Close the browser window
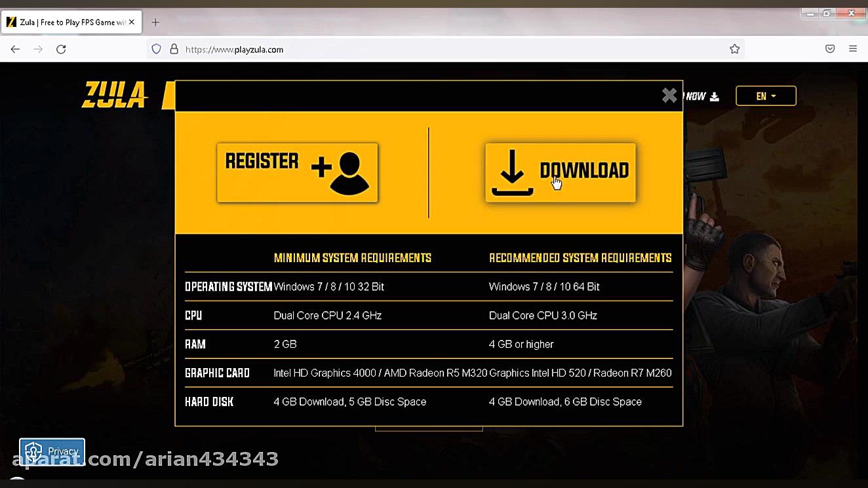 [x=851, y=13]
